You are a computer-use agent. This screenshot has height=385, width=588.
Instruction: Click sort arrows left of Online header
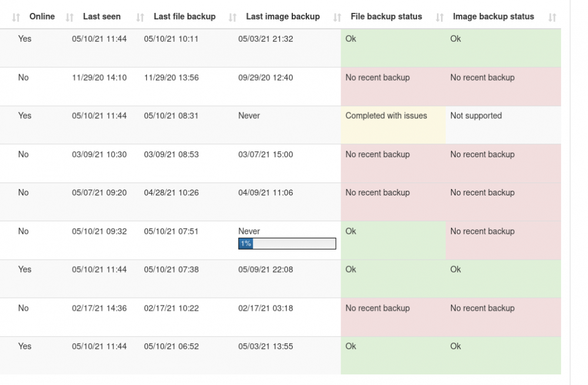point(16,17)
